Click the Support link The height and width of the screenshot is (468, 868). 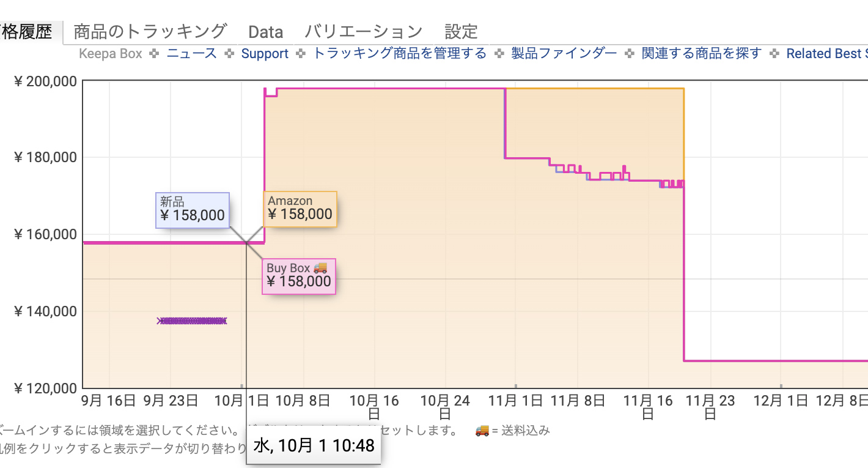click(265, 54)
